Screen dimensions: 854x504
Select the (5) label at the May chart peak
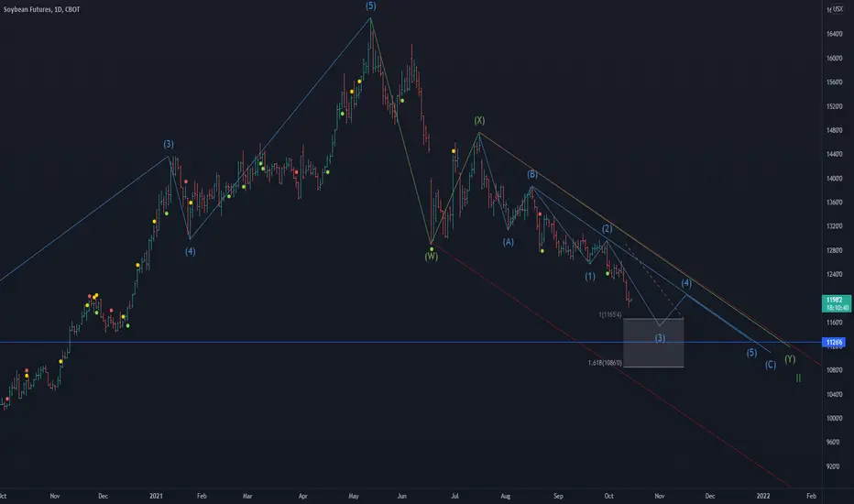click(x=370, y=6)
